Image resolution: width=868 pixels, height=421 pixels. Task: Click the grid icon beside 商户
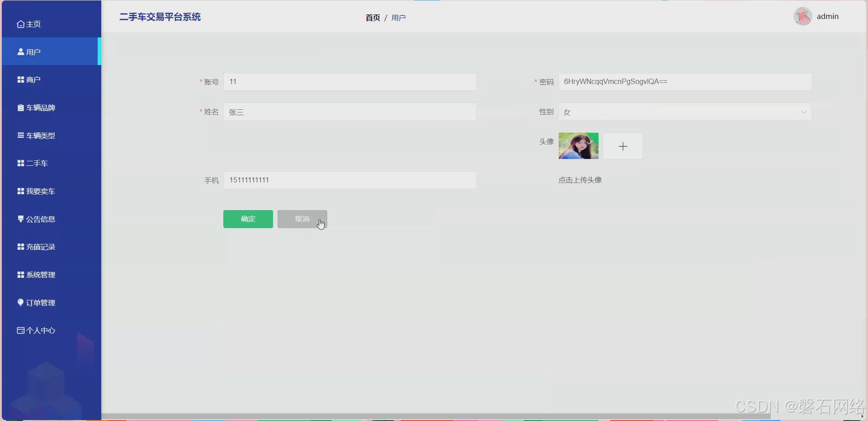pos(21,80)
